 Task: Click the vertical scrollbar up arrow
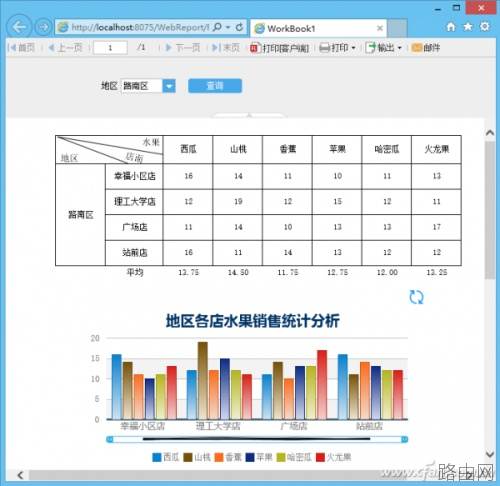click(490, 133)
